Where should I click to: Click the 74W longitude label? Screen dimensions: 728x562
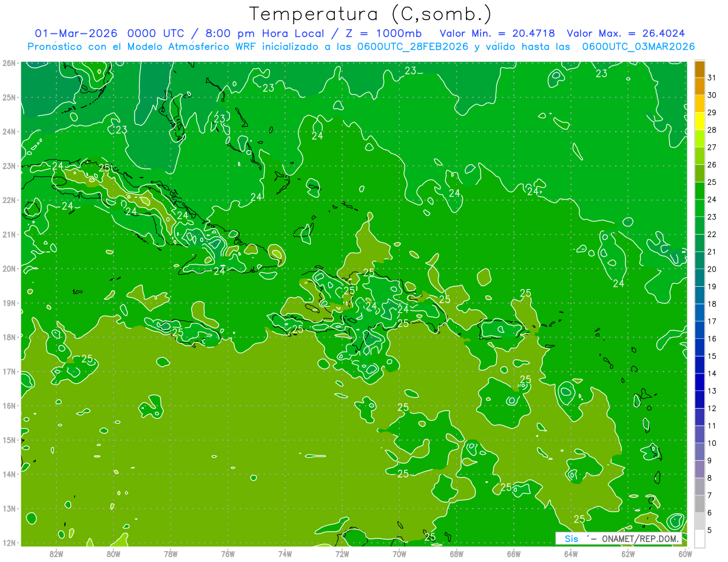(x=285, y=554)
